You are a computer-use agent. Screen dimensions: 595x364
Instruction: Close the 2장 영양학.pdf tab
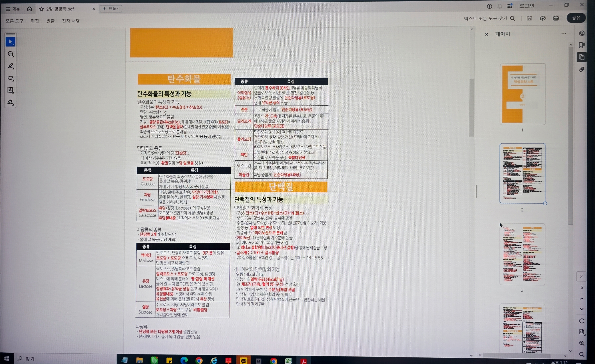point(94,9)
